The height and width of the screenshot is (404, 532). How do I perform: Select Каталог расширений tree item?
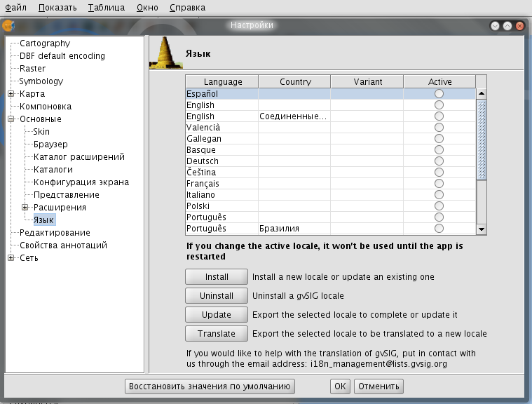[79, 157]
